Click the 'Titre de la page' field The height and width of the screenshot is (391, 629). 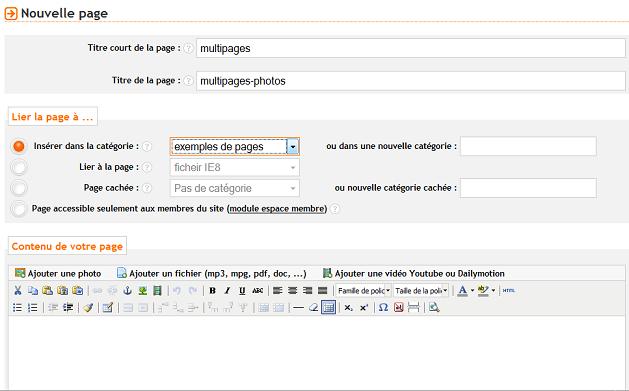tap(410, 81)
